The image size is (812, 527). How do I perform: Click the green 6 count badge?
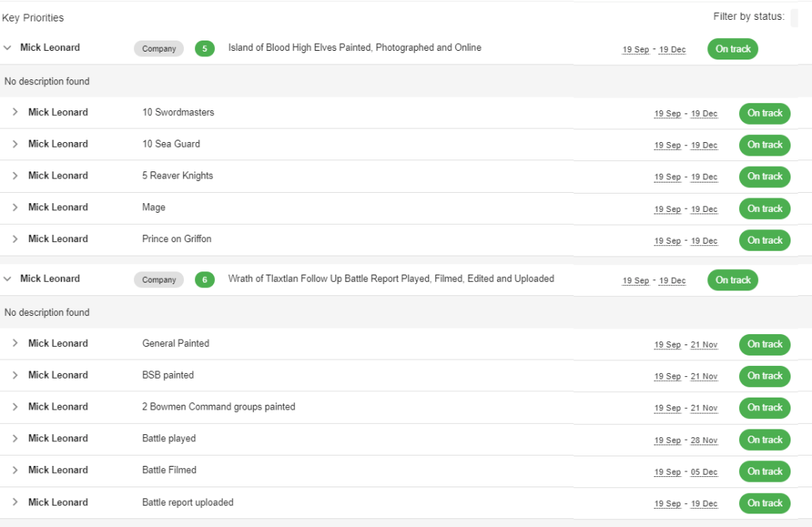(x=205, y=279)
